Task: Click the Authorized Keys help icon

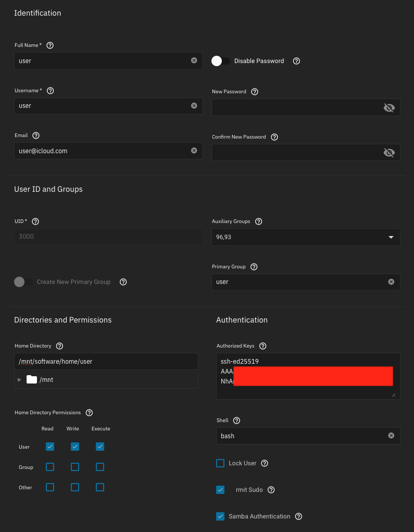Action: tap(263, 346)
